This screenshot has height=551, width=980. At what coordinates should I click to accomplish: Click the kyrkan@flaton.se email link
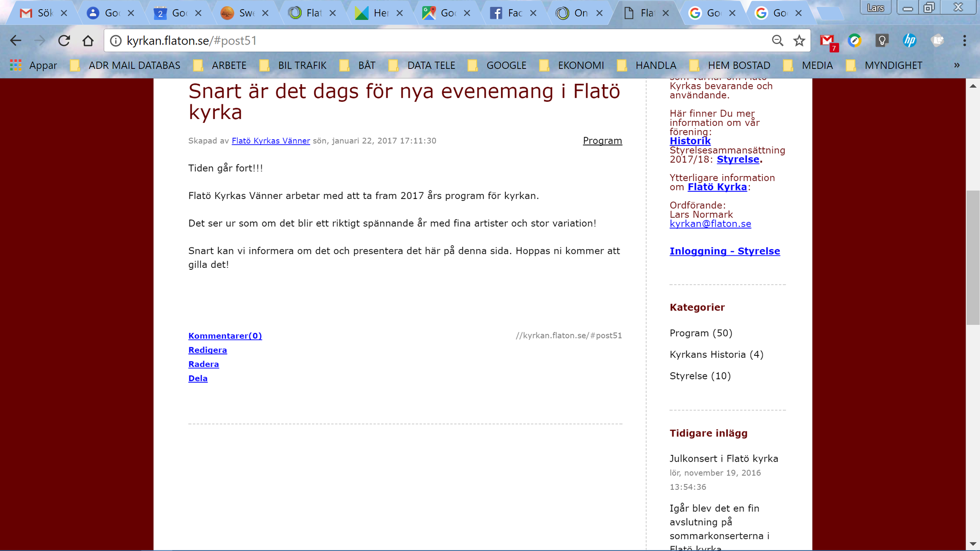coord(710,224)
